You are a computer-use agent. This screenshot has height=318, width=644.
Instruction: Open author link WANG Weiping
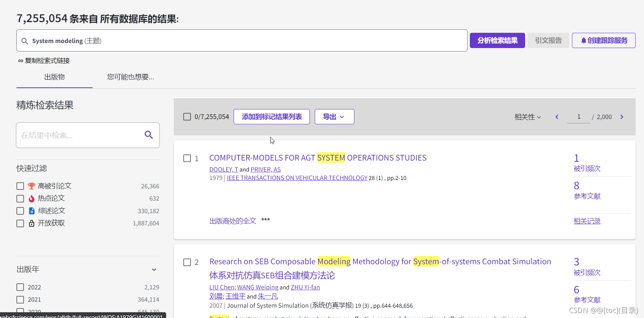tap(258, 287)
